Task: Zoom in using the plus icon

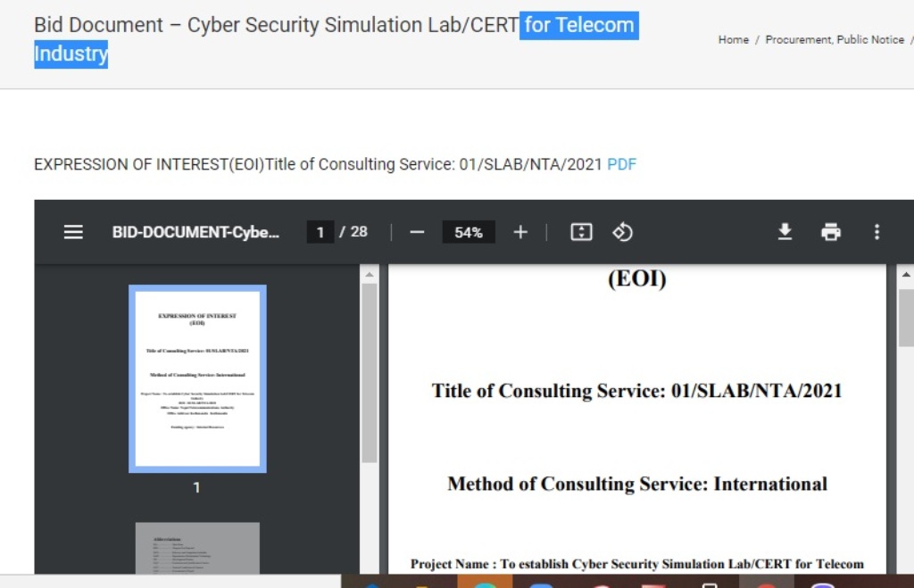Action: [520, 232]
